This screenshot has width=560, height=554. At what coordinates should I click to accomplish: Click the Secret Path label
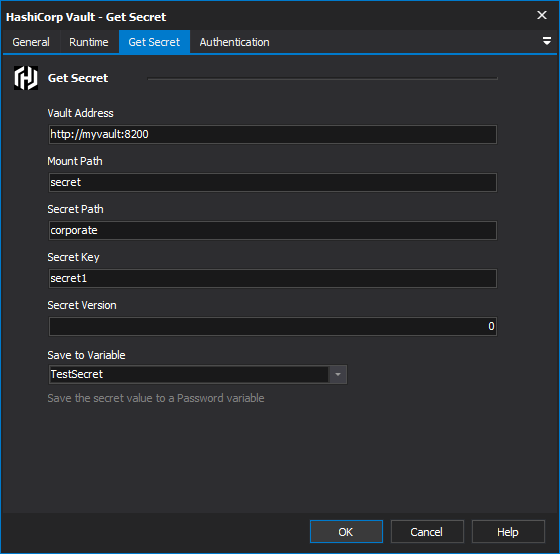coord(75,209)
